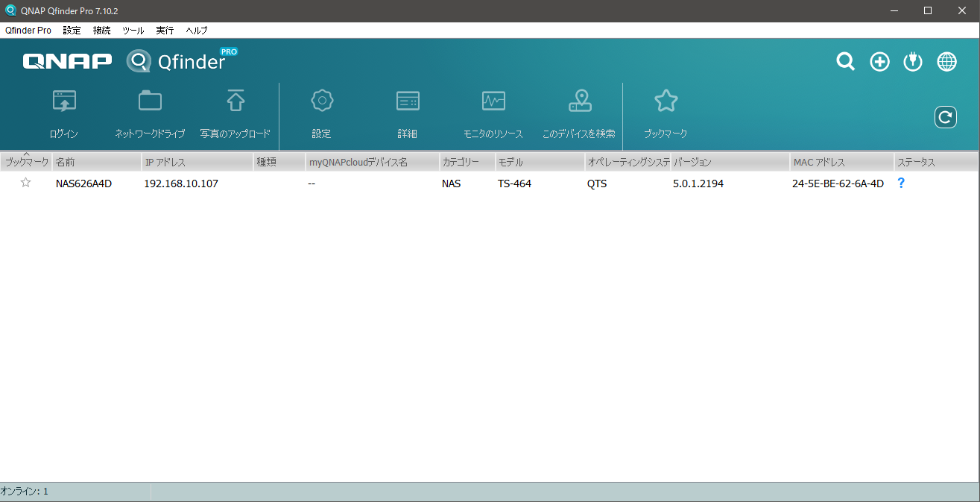Open Network Drives (ネットワークドライブ) tool
980x502 pixels.
click(x=150, y=101)
